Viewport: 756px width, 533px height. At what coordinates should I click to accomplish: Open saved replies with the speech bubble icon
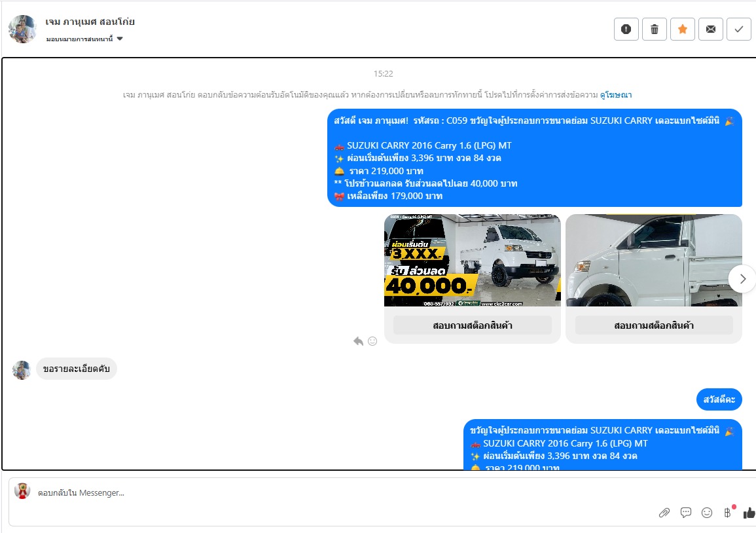coord(685,513)
